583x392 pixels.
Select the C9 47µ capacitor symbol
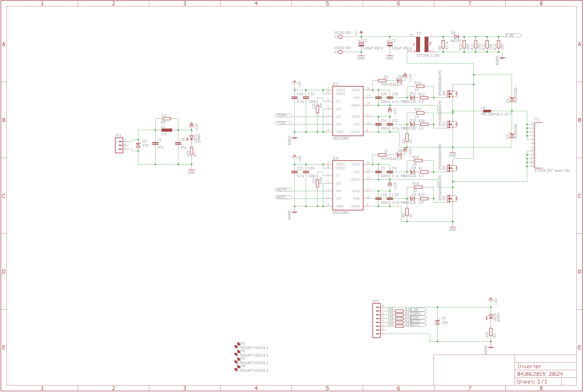click(178, 143)
